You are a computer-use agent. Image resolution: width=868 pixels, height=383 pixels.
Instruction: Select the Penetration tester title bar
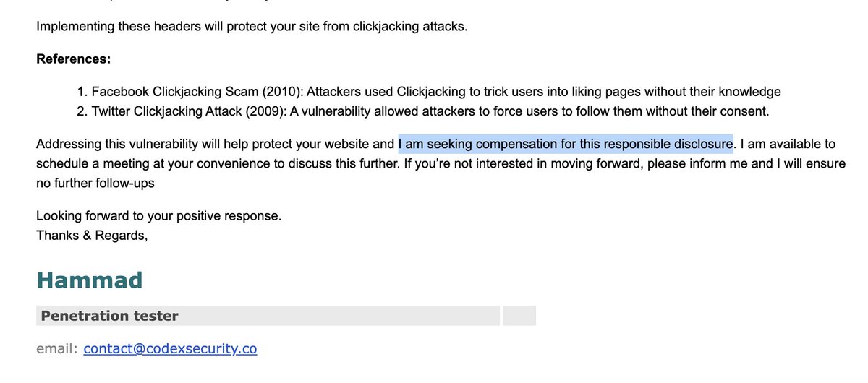pos(268,316)
